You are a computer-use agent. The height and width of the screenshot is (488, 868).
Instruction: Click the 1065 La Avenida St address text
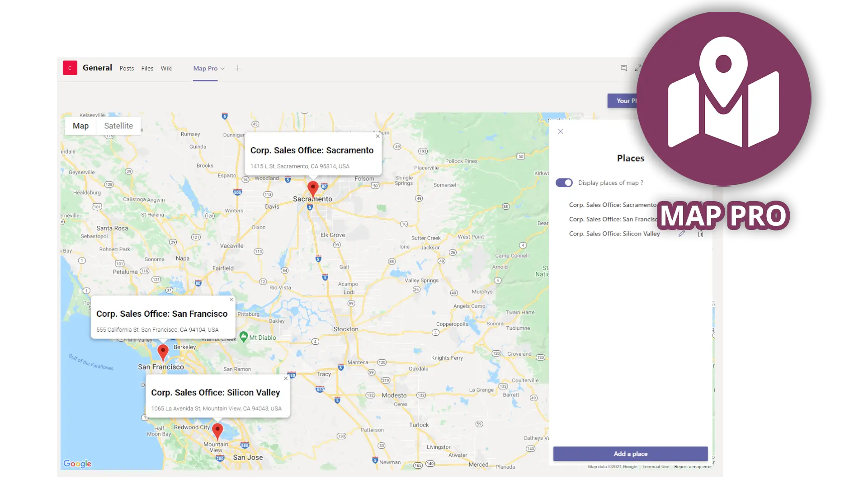216,408
